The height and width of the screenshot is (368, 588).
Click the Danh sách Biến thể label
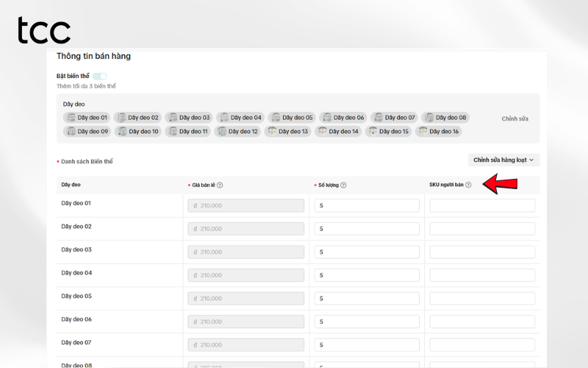pos(87,161)
